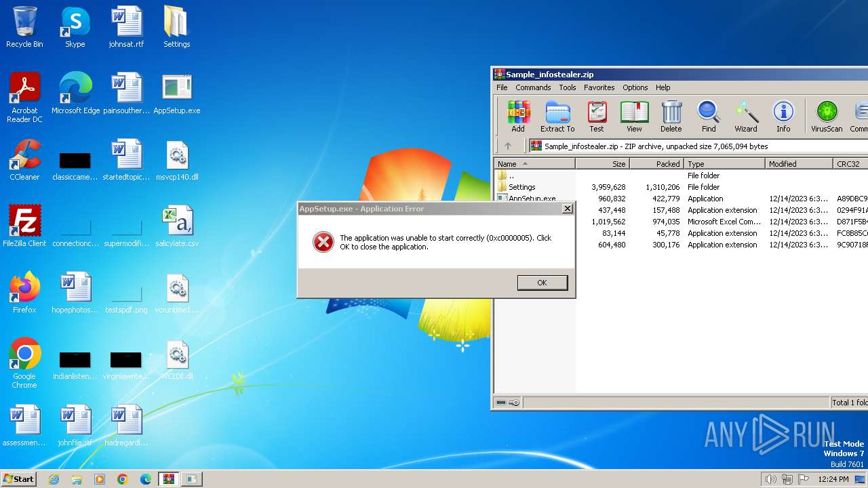Select Microsoft Edge desktop shortcut

[x=75, y=94]
